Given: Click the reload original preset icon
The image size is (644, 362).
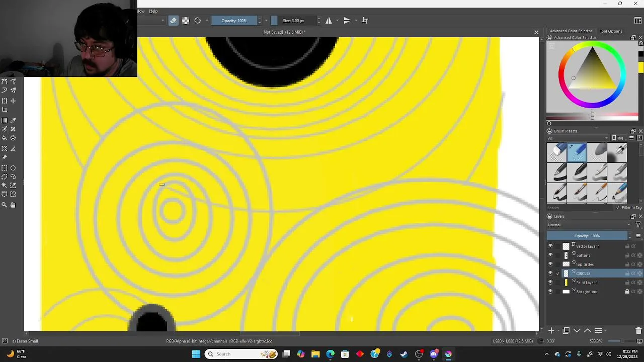Looking at the screenshot, I should 198,21.
